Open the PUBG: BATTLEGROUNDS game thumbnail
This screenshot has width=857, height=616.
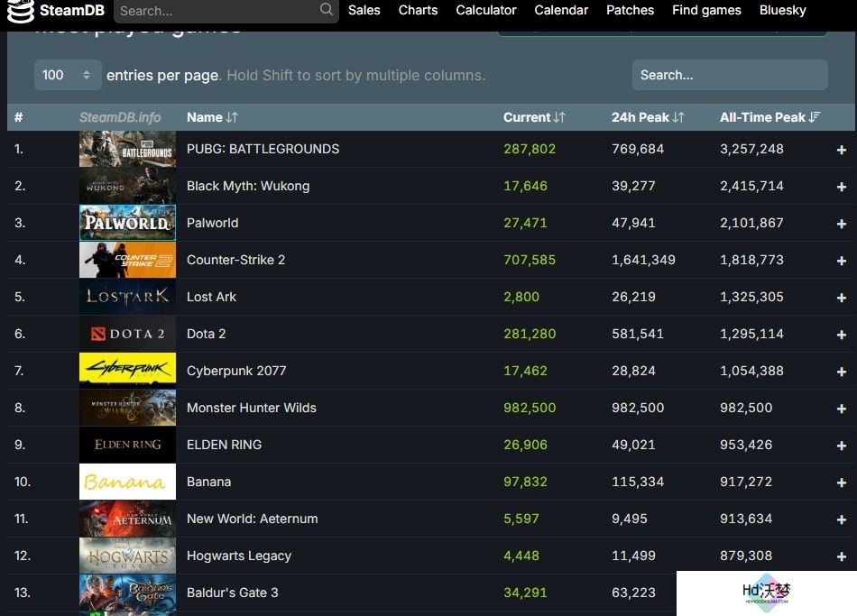pyautogui.click(x=127, y=149)
